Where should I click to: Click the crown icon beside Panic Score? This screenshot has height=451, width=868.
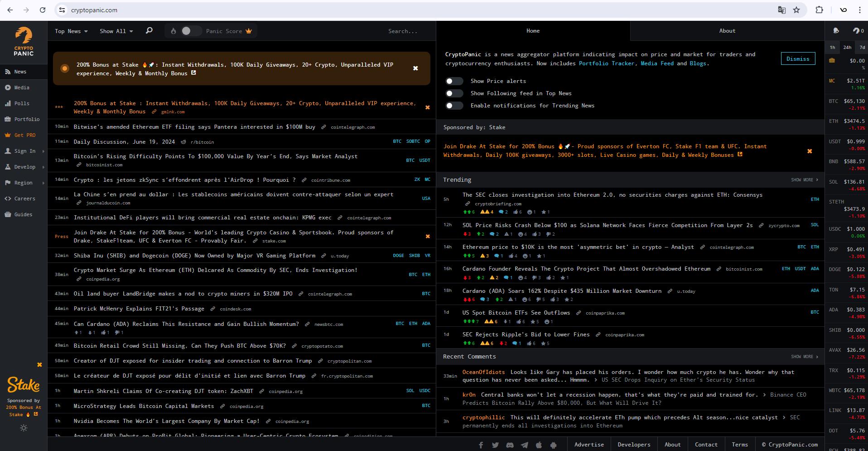[x=249, y=31]
